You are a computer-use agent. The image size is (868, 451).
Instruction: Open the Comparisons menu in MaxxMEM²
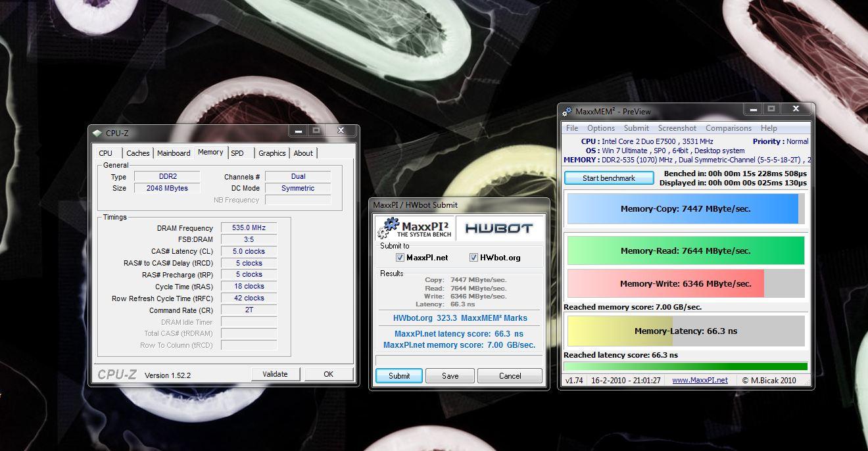[729, 128]
